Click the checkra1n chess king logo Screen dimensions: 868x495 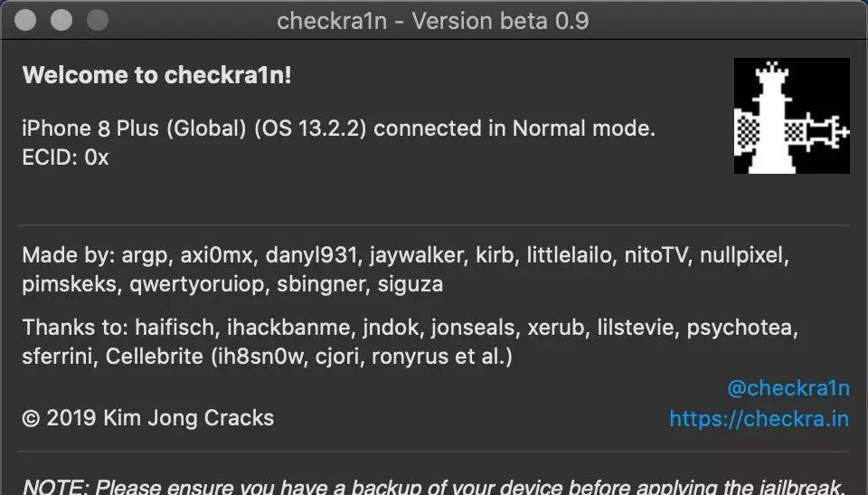pos(792,116)
